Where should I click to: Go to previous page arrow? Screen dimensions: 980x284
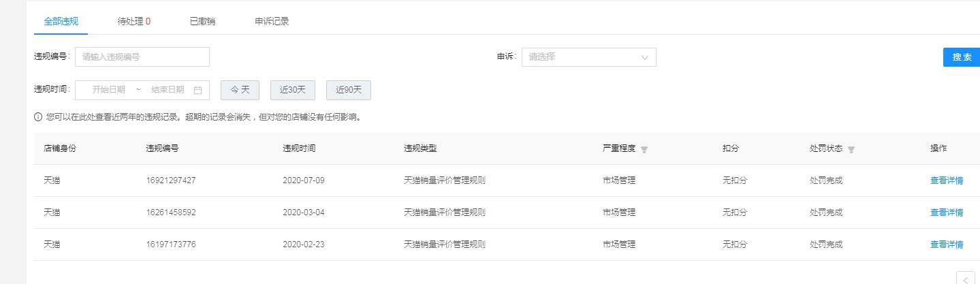point(966,278)
